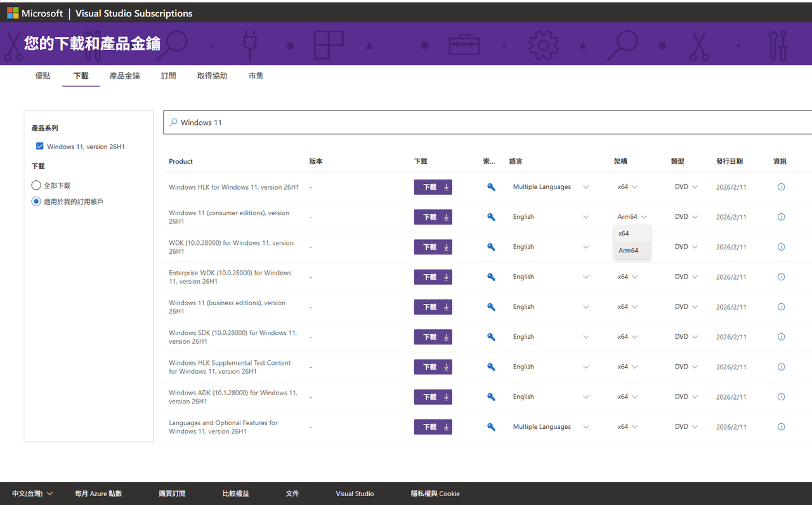
Task: Switch to the 取得協助 tab
Action: coord(212,75)
